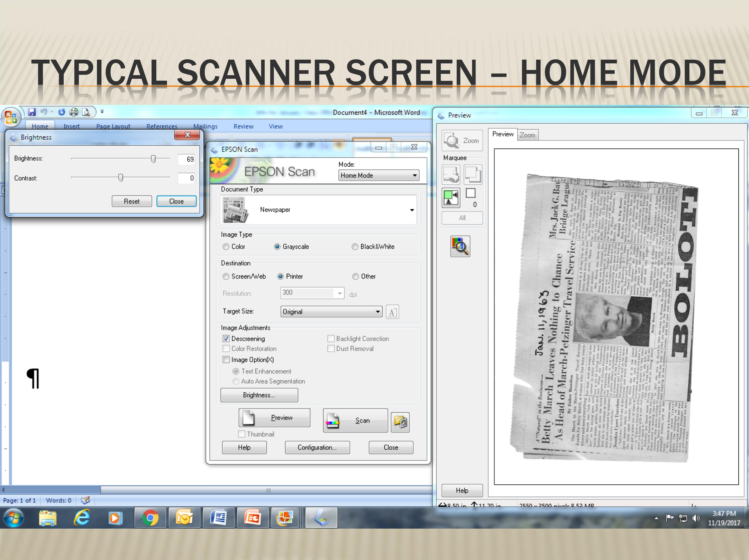Open the Home ribbon tab
This screenshot has width=749, height=560.
(x=40, y=126)
